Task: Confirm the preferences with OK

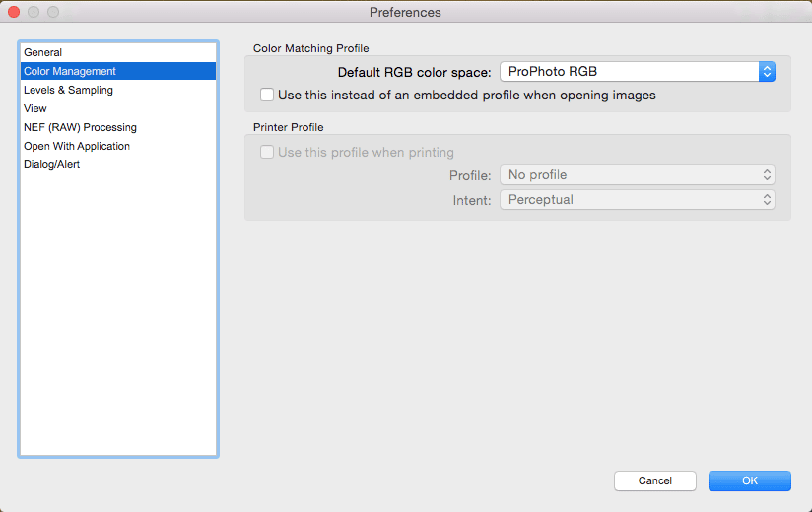Action: 749,480
